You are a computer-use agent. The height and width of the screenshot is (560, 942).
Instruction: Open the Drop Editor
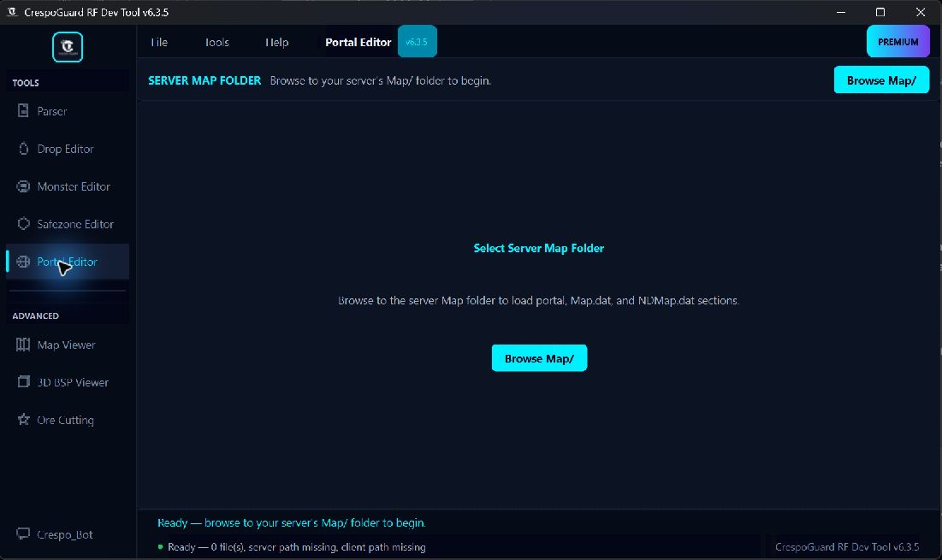(x=68, y=149)
